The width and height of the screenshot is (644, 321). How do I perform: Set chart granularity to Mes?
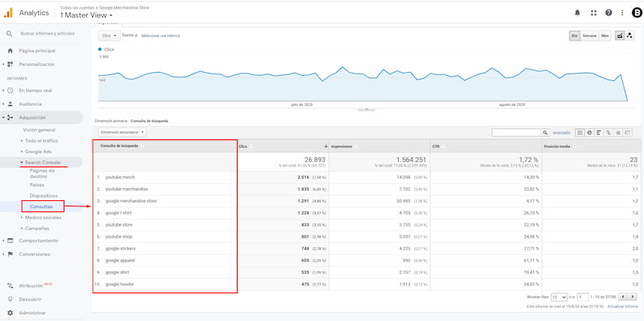[605, 36]
